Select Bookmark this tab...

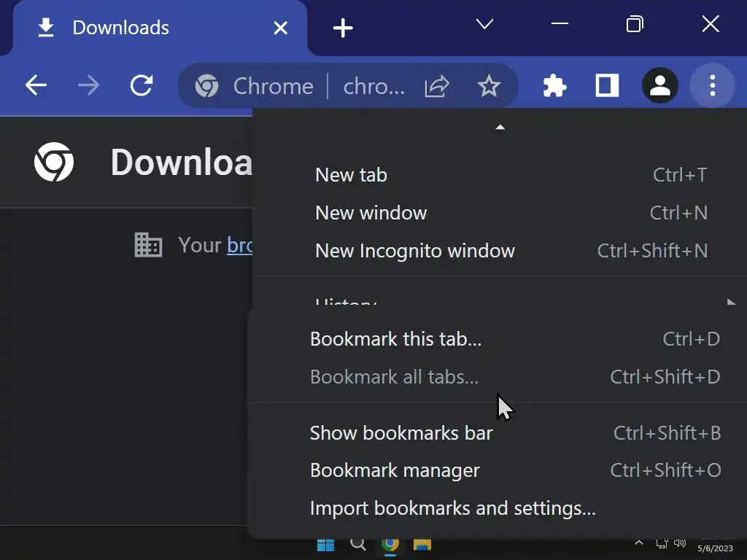pyautogui.click(x=497, y=339)
